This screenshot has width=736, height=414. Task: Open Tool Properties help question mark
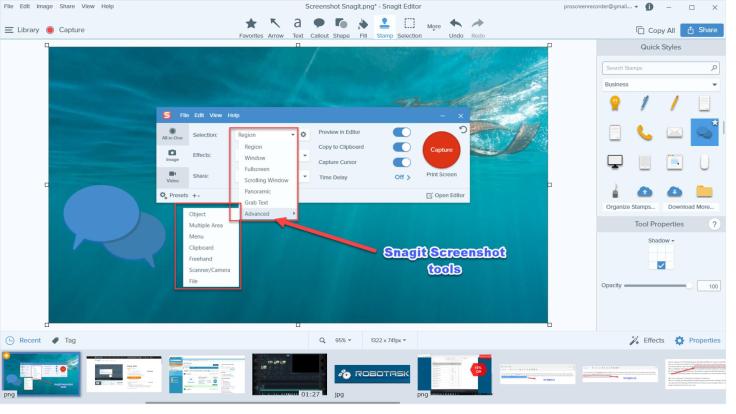[x=714, y=224]
